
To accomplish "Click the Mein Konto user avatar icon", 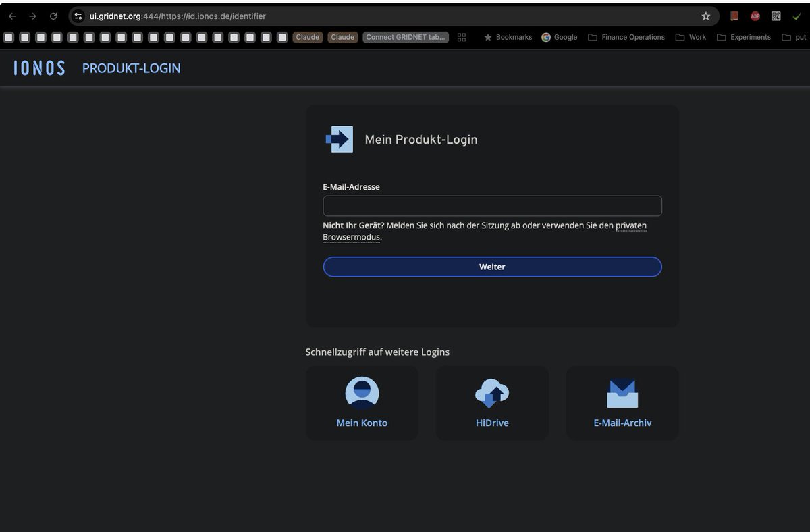I will pos(362,394).
